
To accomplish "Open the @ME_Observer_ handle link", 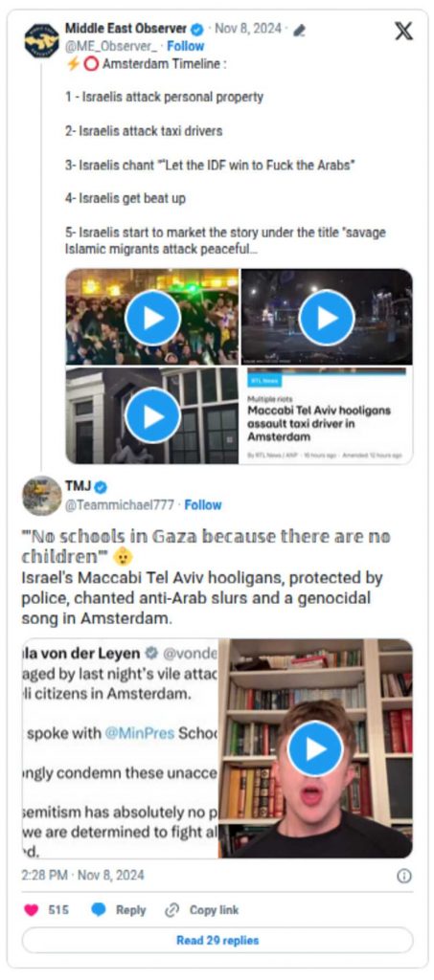I will [x=111, y=46].
